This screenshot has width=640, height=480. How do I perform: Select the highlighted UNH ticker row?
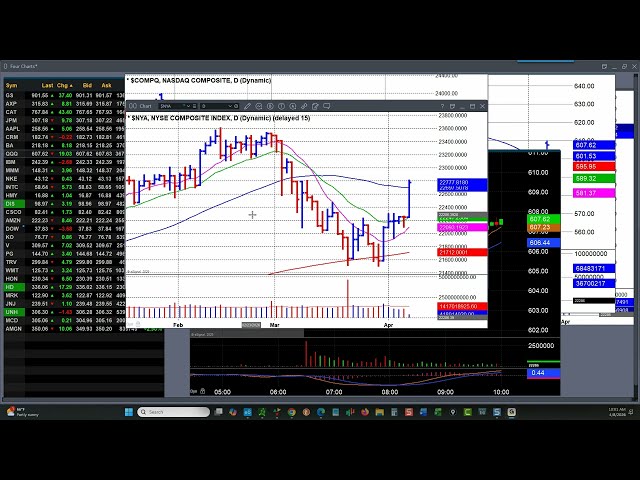(11, 311)
